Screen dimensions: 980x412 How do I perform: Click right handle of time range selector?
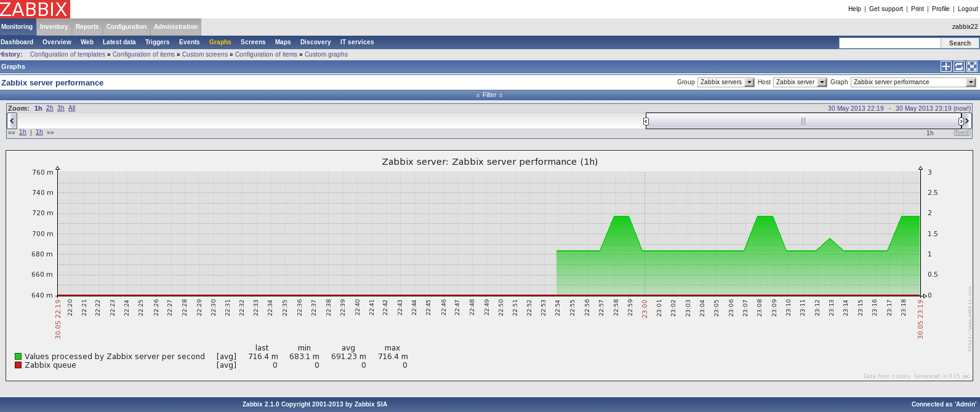click(x=961, y=121)
